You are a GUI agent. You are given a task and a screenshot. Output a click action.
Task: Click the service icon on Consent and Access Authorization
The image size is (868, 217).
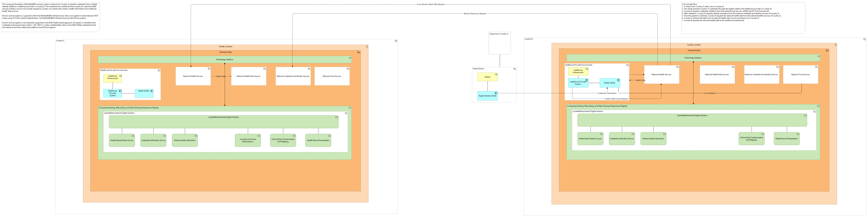click(x=259, y=136)
